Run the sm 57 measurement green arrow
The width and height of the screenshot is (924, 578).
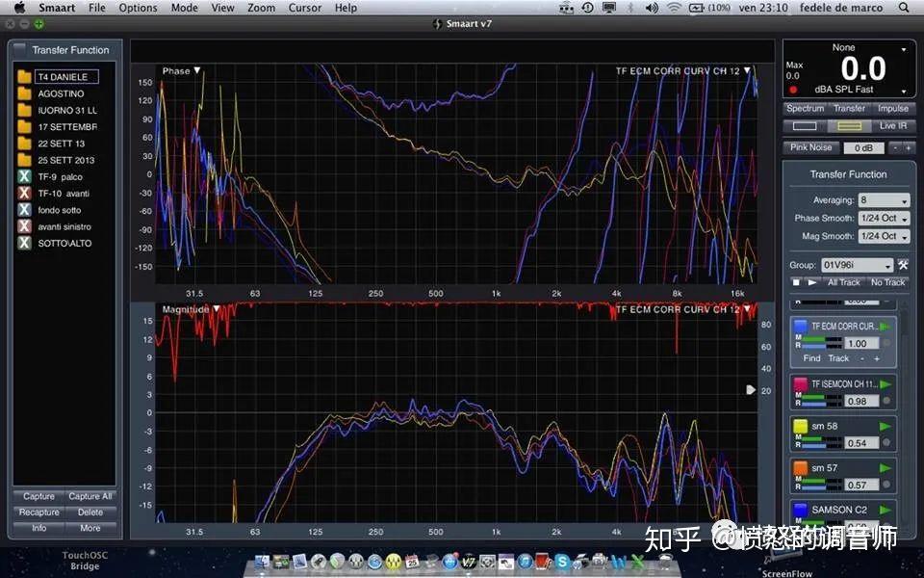(x=885, y=468)
